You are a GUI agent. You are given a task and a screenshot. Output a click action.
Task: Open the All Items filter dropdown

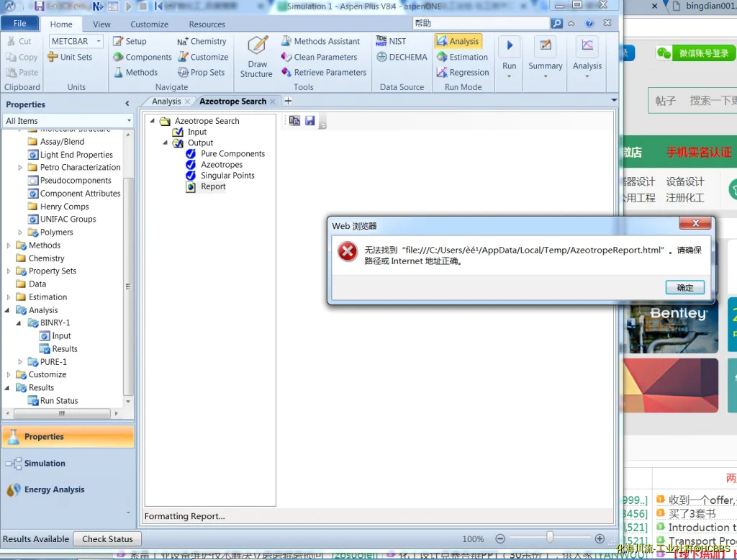(x=129, y=121)
